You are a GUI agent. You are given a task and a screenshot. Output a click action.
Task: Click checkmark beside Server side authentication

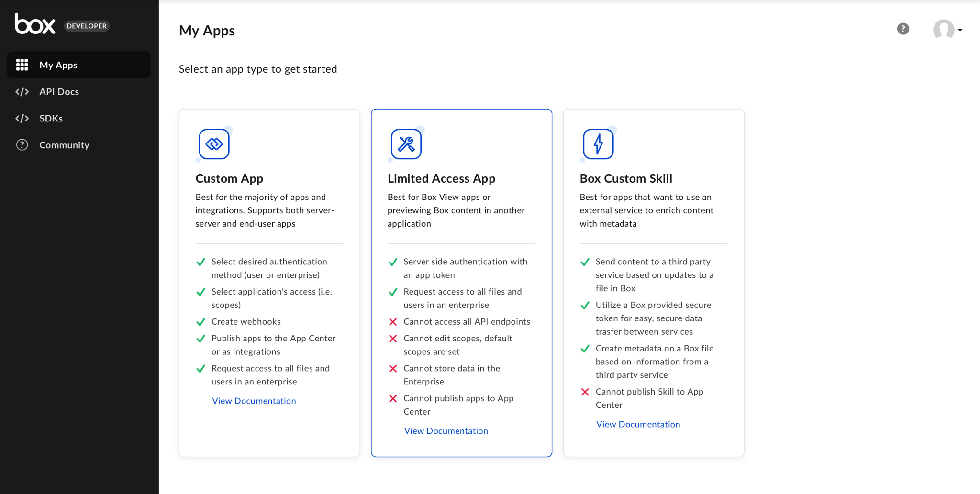(x=393, y=262)
